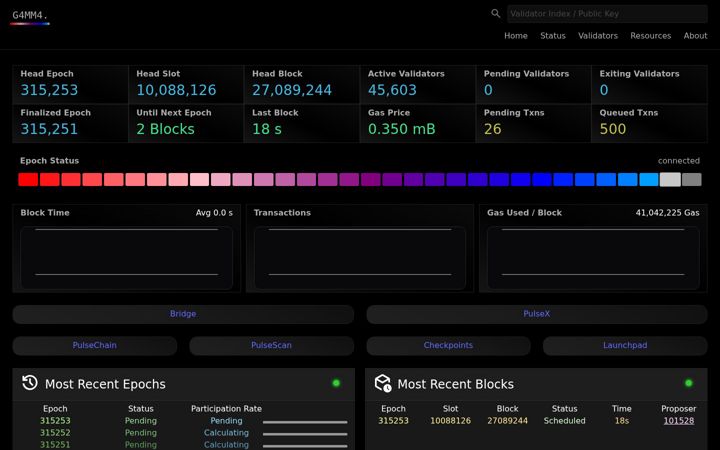This screenshot has height=450, width=720.
Task: Open the About menu item
Action: click(695, 36)
